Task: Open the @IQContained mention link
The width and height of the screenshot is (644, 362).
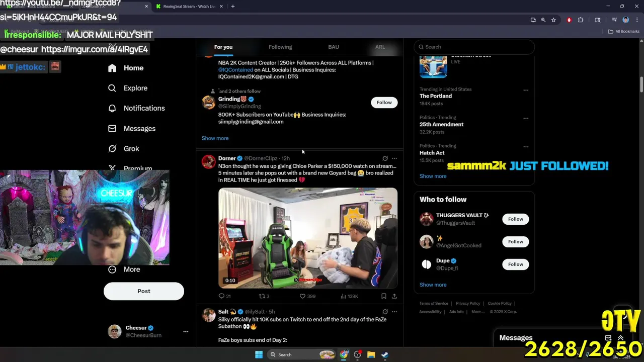Action: pyautogui.click(x=235, y=70)
